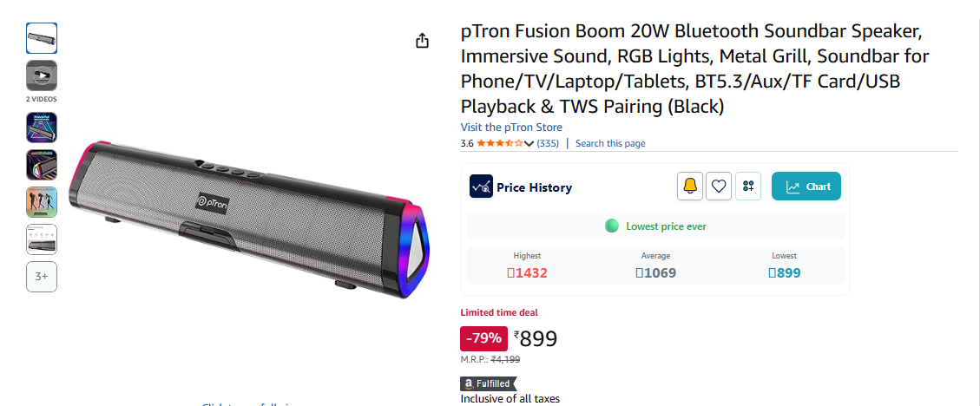
Task: Click the add-to-compare grid plus icon
Action: click(748, 187)
